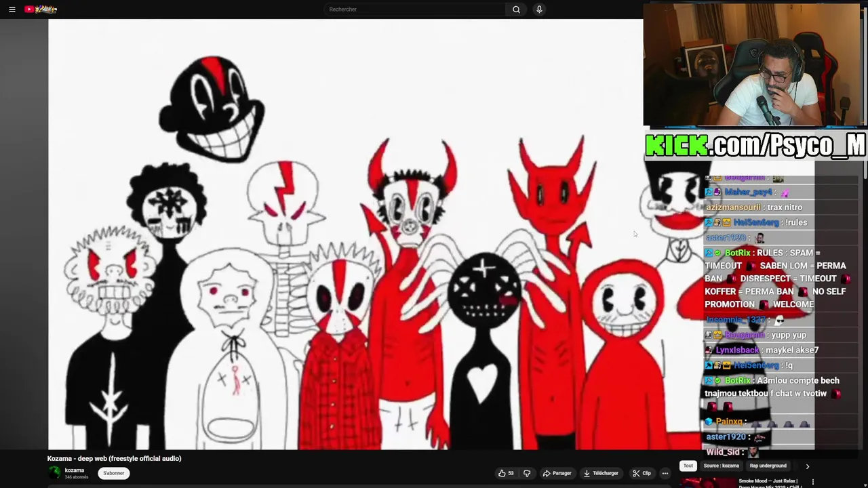Click the KICK.com/Psyco_M overlay banner

[x=755, y=145]
